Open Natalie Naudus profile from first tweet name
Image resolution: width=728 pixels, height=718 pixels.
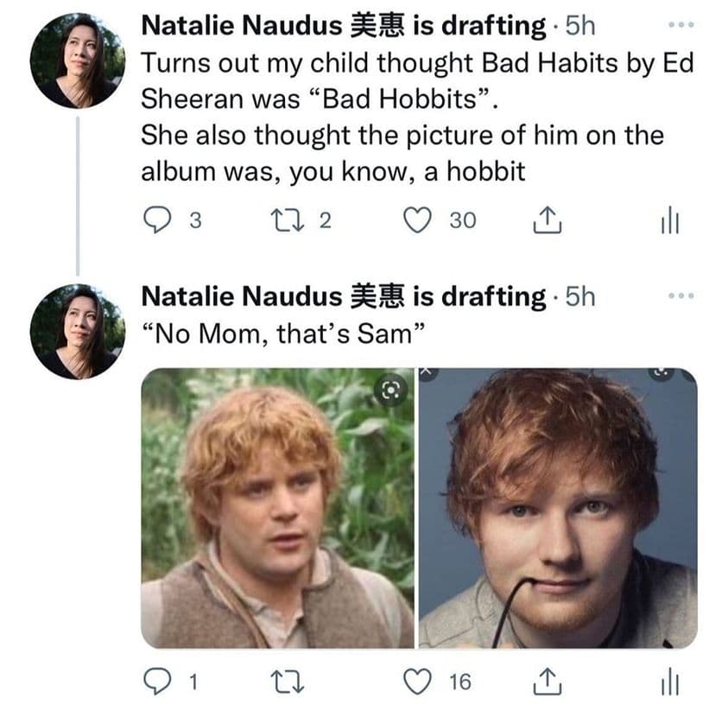pos(241,26)
